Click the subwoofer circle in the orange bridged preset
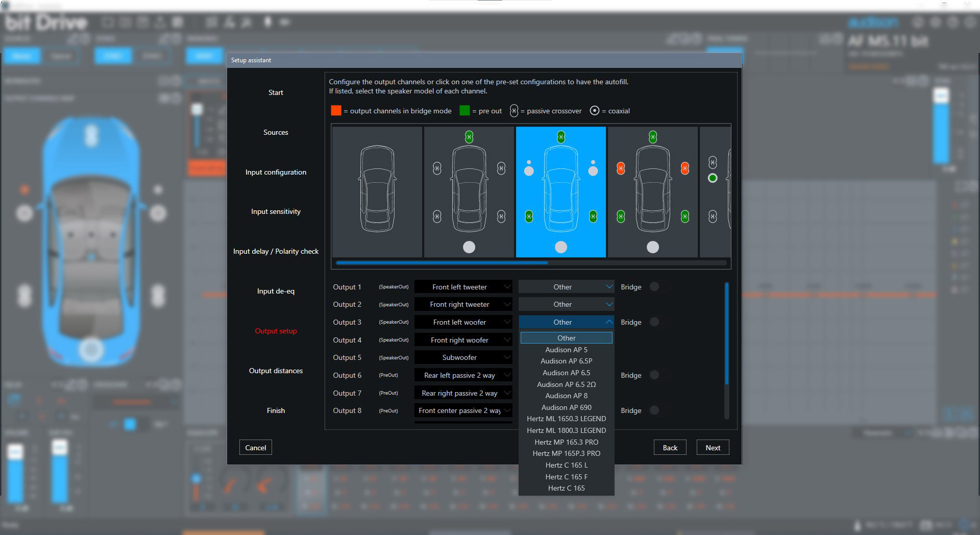980x535 pixels. [x=653, y=247]
